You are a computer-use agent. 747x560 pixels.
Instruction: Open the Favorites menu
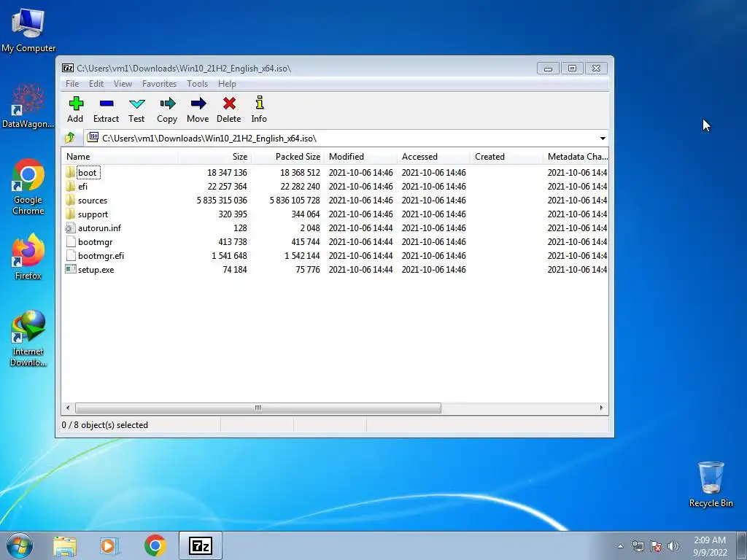tap(159, 84)
